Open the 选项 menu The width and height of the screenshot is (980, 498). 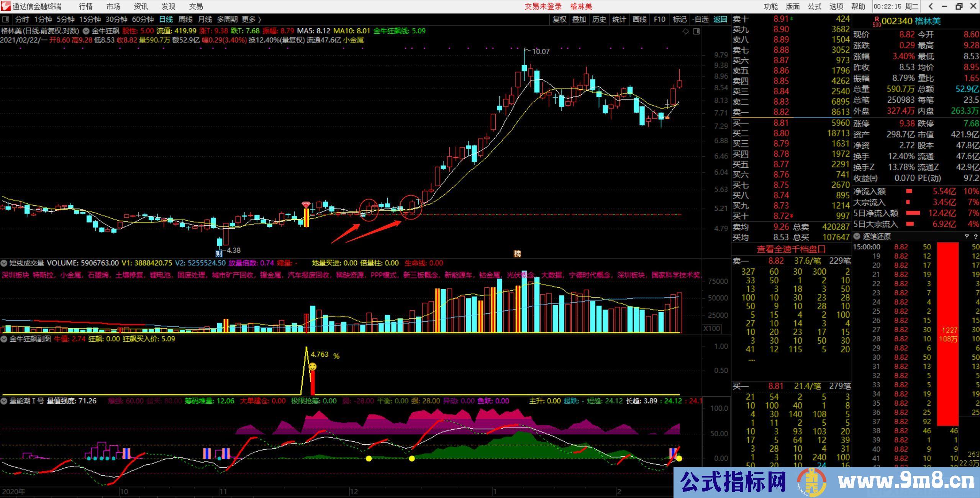click(x=836, y=7)
